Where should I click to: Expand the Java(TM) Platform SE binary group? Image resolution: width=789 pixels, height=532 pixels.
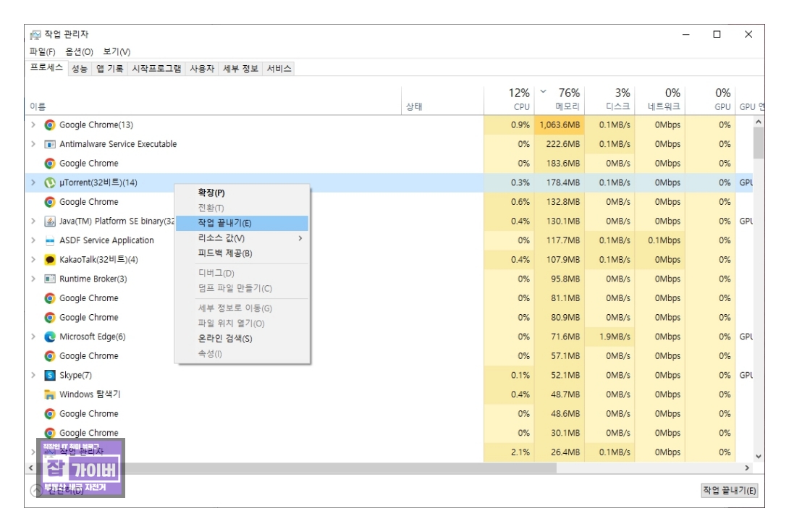(x=33, y=221)
